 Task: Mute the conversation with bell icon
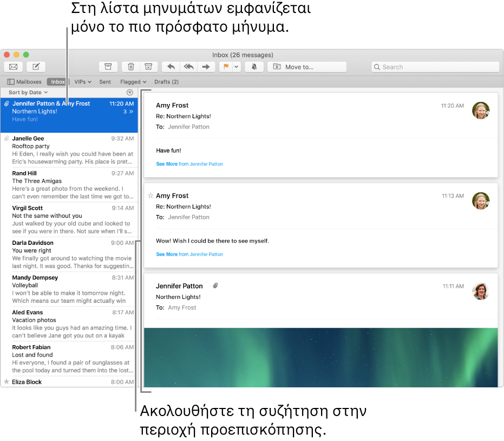254,67
